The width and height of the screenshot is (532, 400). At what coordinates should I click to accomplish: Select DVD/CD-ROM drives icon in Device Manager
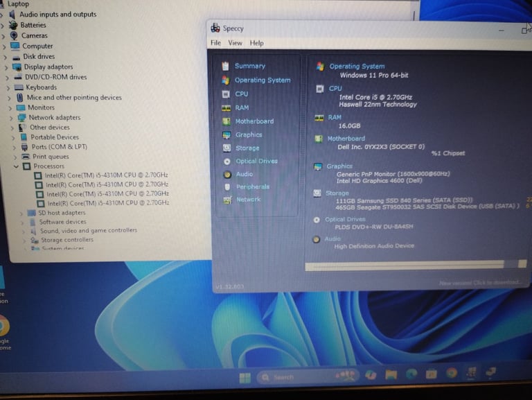18,77
